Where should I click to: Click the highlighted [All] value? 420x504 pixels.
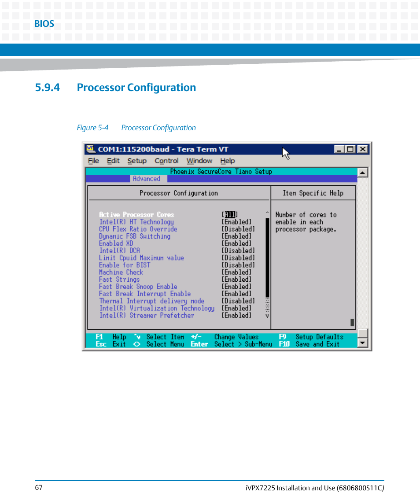(230, 214)
